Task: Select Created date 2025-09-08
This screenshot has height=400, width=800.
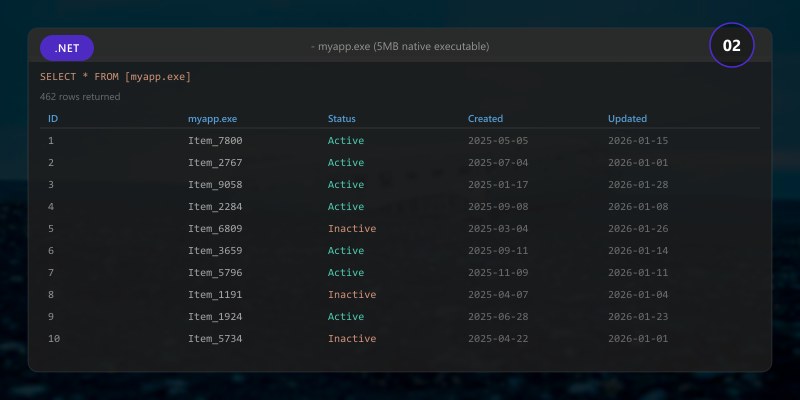Action: pyautogui.click(x=498, y=206)
